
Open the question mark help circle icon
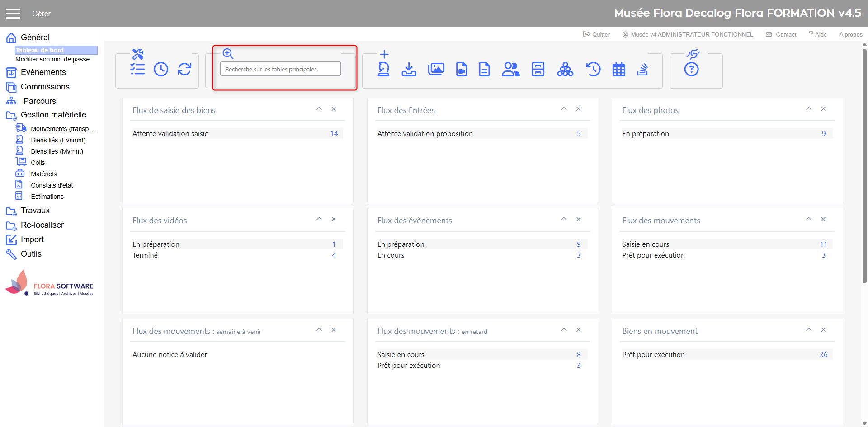point(691,69)
